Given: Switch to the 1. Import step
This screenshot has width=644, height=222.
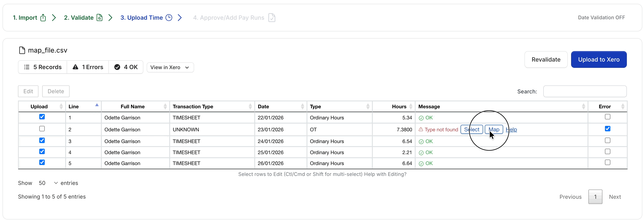Looking at the screenshot, I should click(25, 18).
